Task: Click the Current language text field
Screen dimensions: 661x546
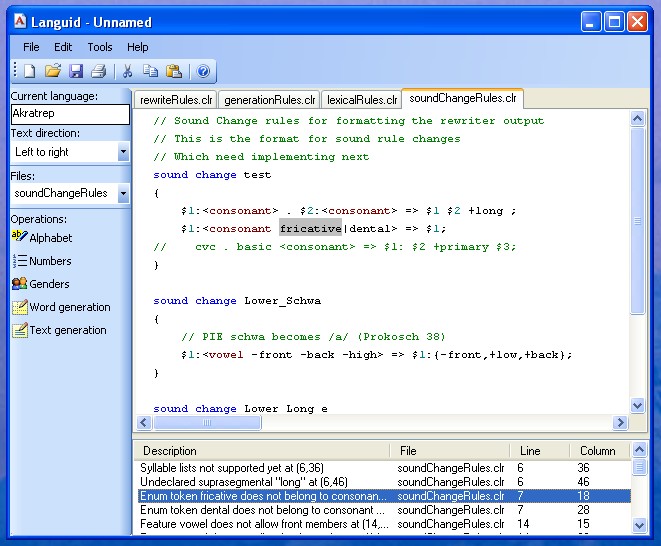Action: click(70, 115)
